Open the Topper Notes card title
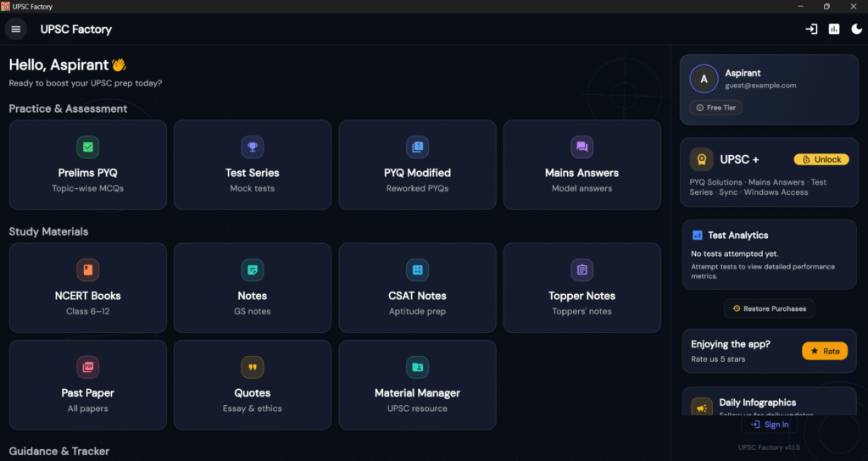 click(x=581, y=296)
